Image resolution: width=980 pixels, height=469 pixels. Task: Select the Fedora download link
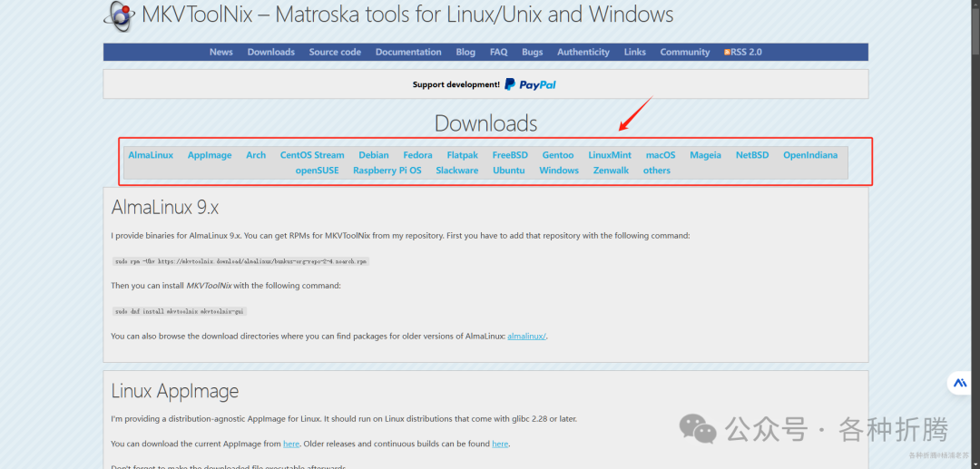pyautogui.click(x=417, y=155)
